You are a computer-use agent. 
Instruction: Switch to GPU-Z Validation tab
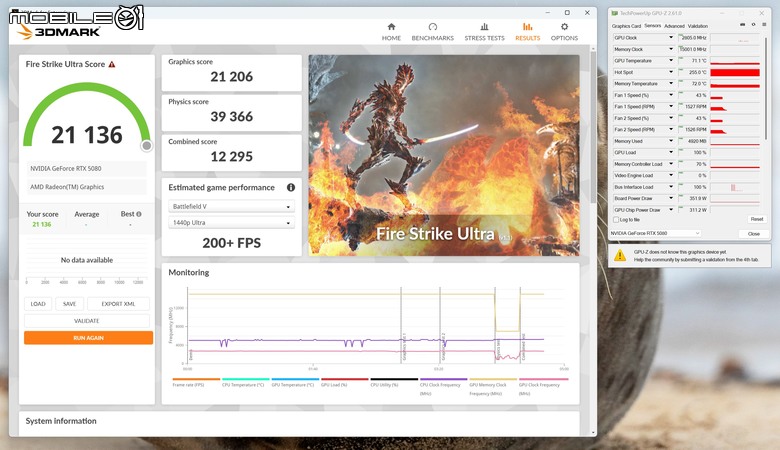pyautogui.click(x=697, y=26)
